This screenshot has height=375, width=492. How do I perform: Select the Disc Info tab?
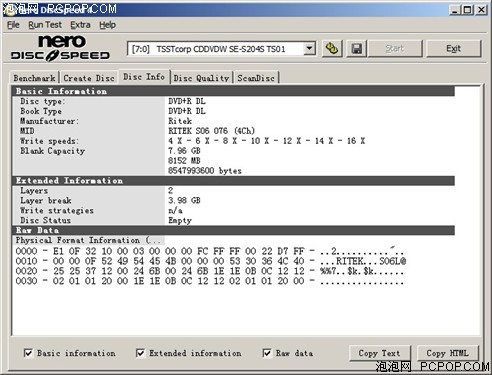pos(144,77)
